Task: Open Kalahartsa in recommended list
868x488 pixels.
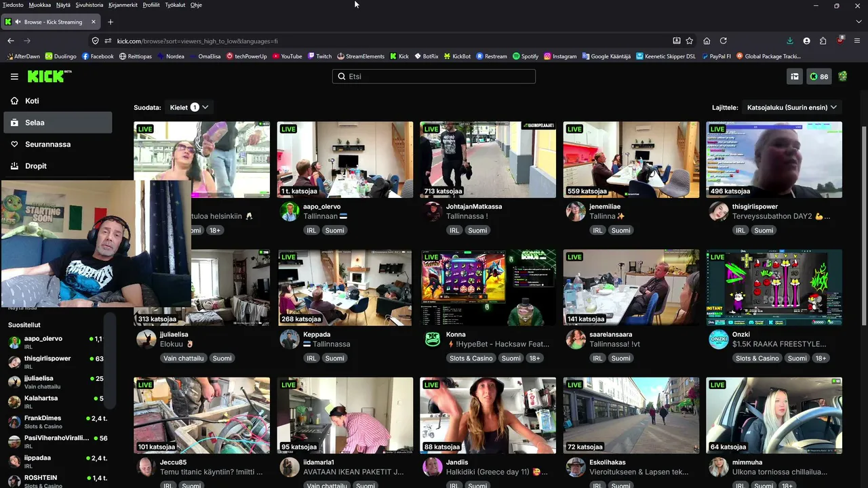Action: 57,402
